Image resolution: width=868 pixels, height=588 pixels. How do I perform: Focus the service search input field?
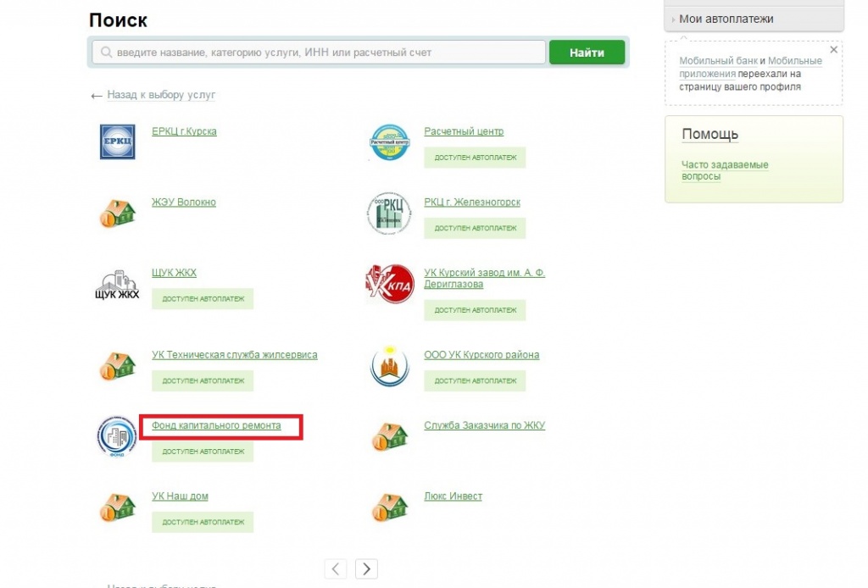(x=319, y=53)
